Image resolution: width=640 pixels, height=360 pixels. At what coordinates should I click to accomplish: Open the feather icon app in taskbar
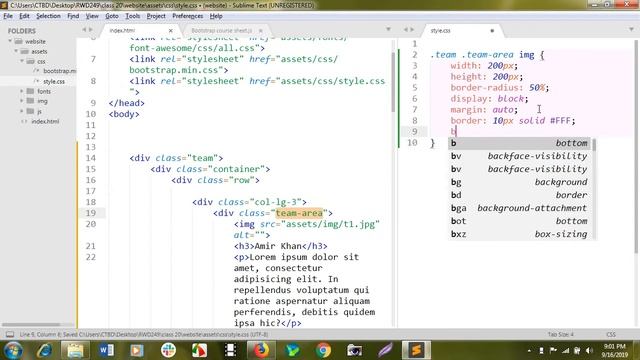(385, 350)
